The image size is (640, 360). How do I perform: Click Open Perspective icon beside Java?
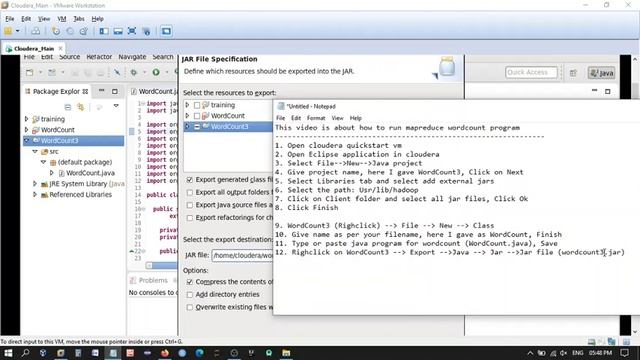click(573, 73)
